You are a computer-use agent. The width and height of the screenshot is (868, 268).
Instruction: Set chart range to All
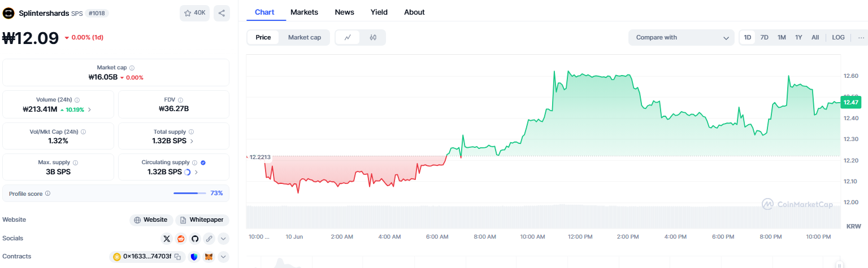tap(815, 37)
